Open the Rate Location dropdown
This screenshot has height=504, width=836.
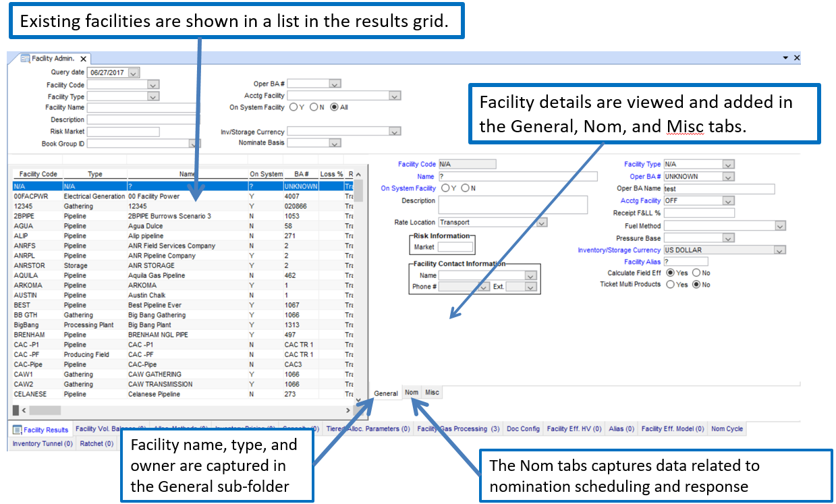tap(541, 222)
